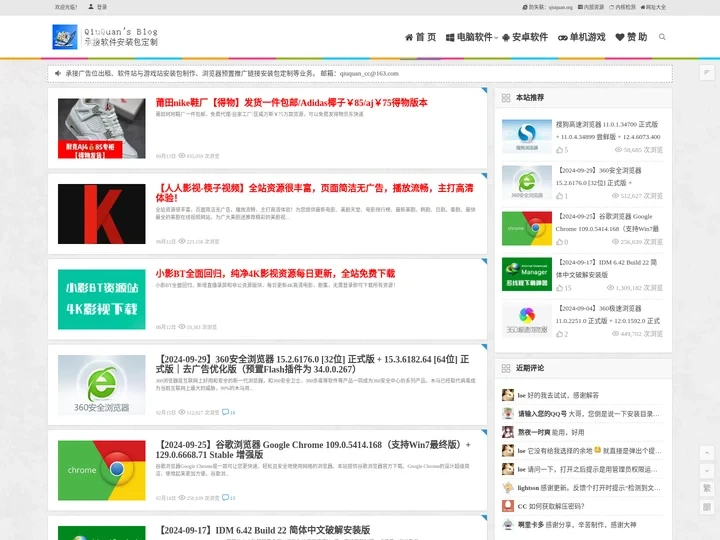The height and width of the screenshot is (540, 720).
Task: Open comment starting 'loe 它没有给我选择的余地'
Action: tap(589, 450)
